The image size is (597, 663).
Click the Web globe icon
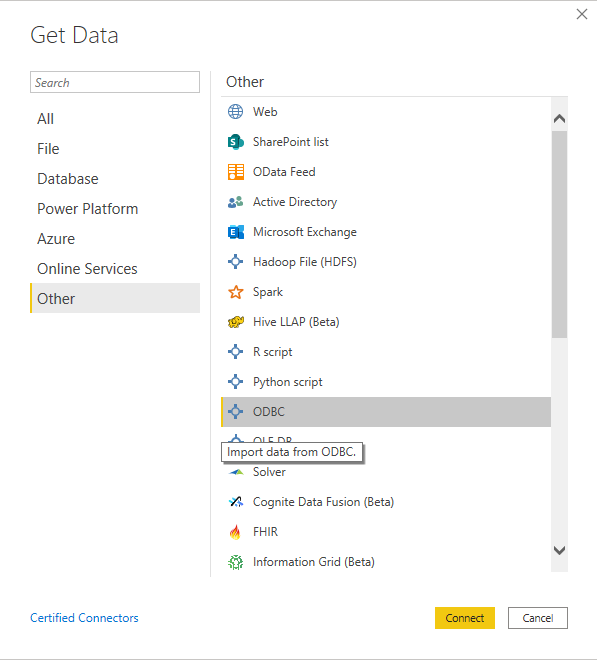coord(236,112)
